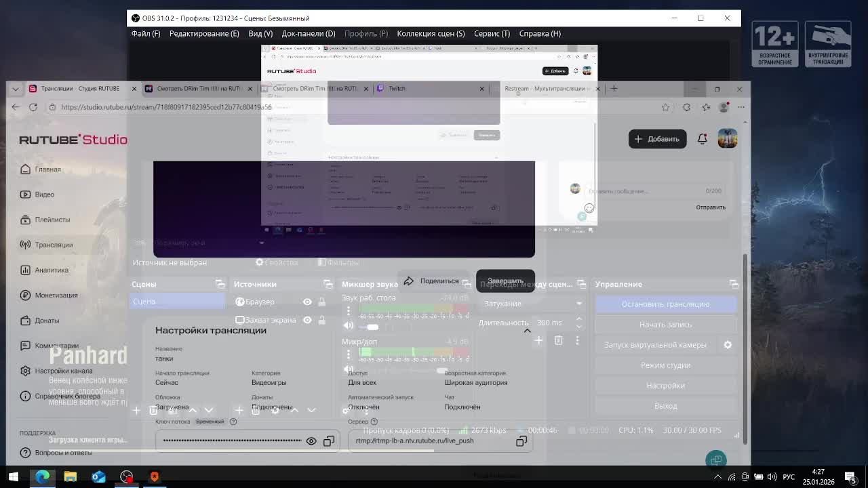Open the Сервис menu in OBS
Viewport: 868px width, 488px height.
click(492, 33)
